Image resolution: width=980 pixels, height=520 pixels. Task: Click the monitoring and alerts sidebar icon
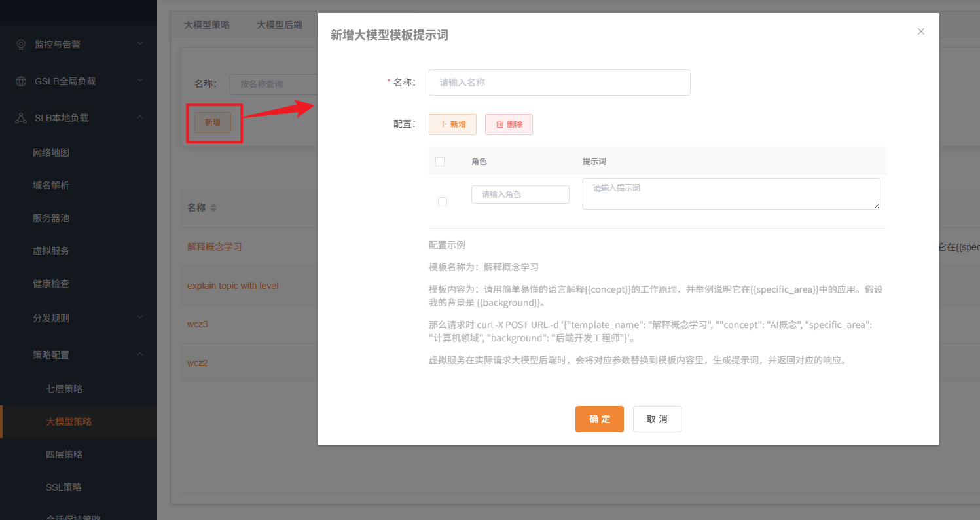(22, 45)
